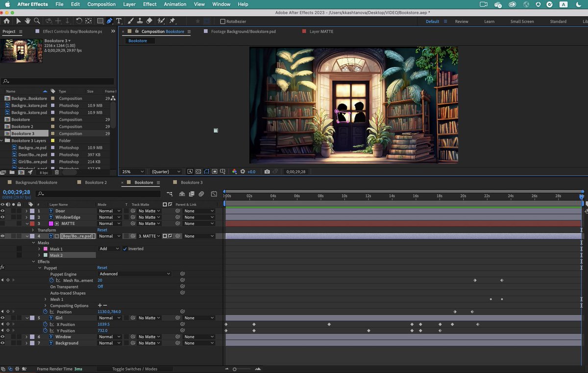Change Mask 1 mode from Add

(x=110, y=249)
